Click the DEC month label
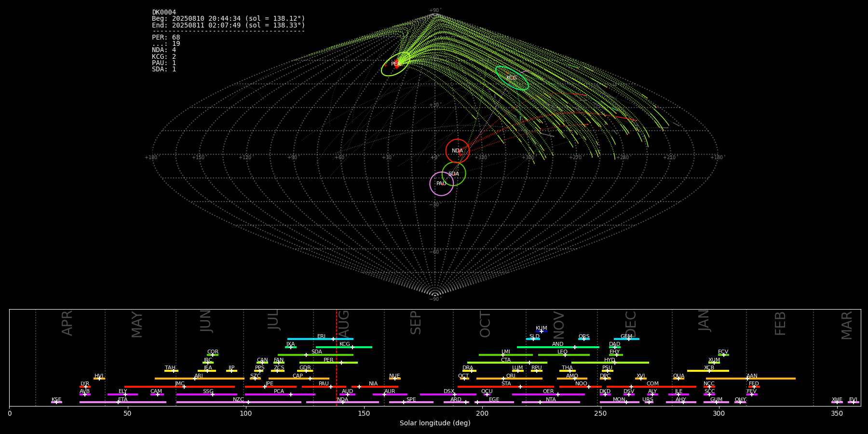 [x=631, y=324]
